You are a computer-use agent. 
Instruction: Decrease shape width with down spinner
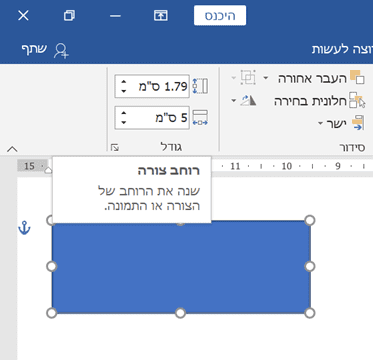point(124,122)
